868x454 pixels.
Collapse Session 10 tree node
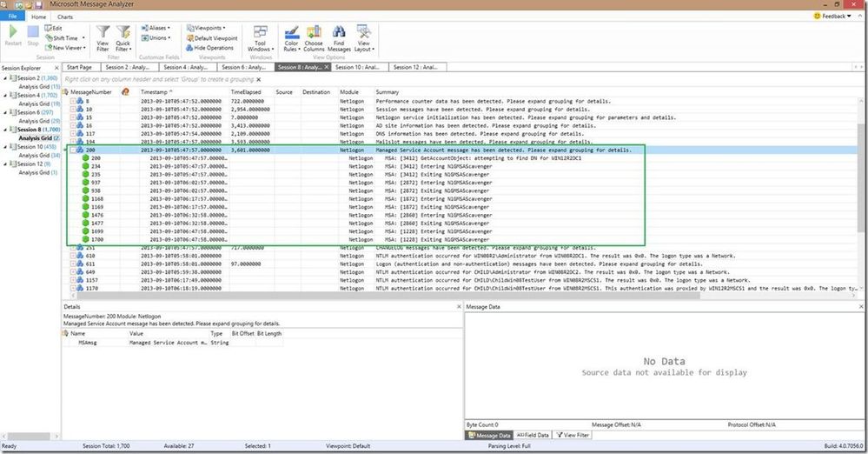(5, 147)
